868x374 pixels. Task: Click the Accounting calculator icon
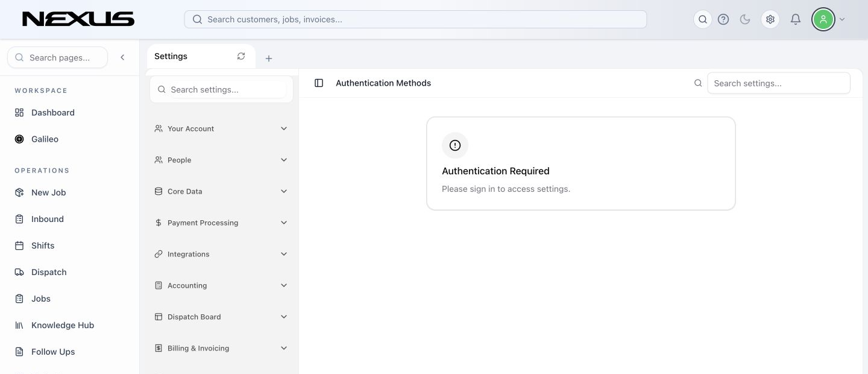pyautogui.click(x=159, y=285)
